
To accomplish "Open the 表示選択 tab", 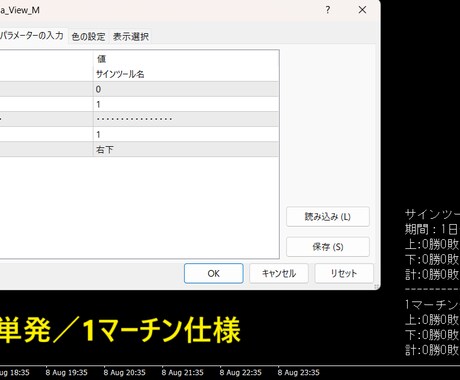I will (131, 36).
